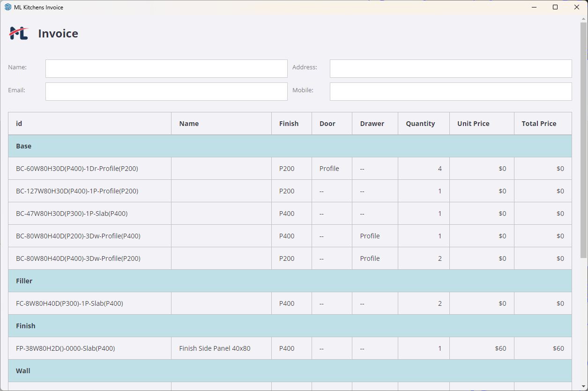Sort the table by the id column
Viewport: 588px width, 391px height.
[x=19, y=123]
